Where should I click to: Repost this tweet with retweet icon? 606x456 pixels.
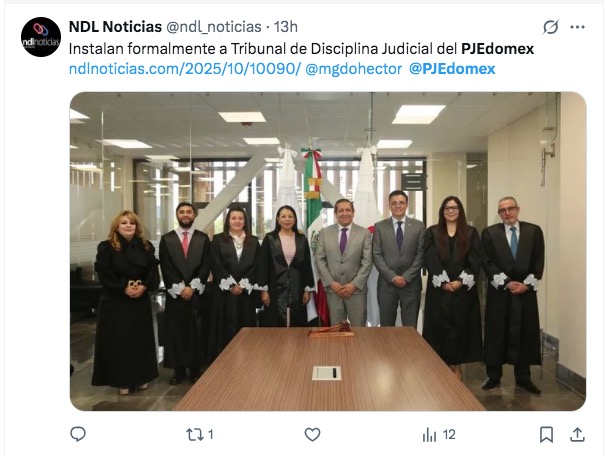pos(195,435)
